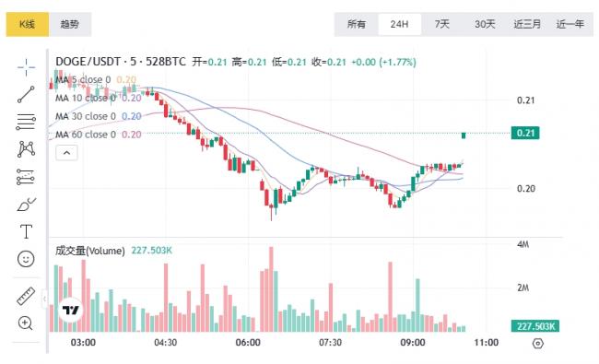The height and width of the screenshot is (364, 599).
Task: Click the TradingView logo badge
Action: click(71, 310)
